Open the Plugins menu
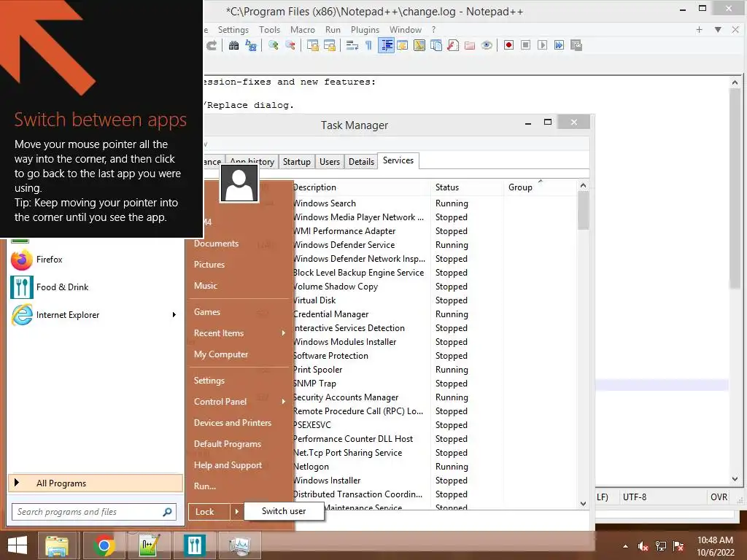 pos(365,29)
